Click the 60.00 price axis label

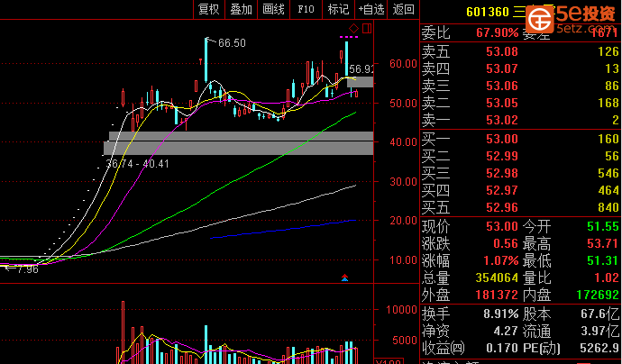(x=404, y=63)
